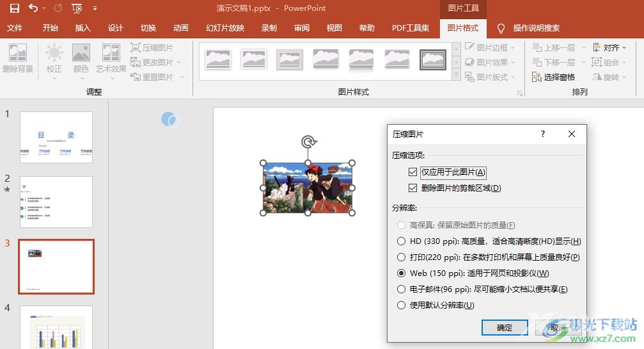
Task: Select slide 4 chart thumbnail
Action: [x=56, y=327]
